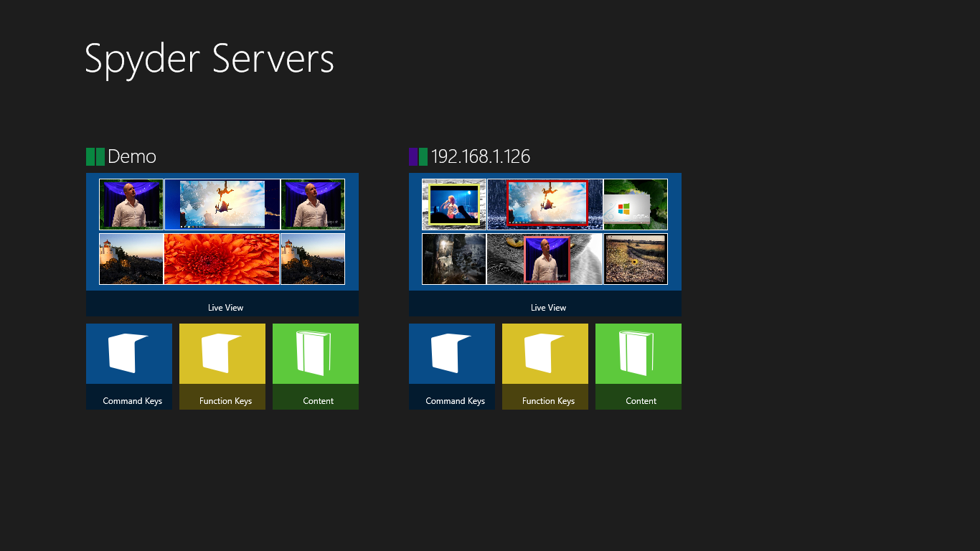
Task: Click red-bordered sky layer in 192.168.1.126 view
Action: coord(547,203)
